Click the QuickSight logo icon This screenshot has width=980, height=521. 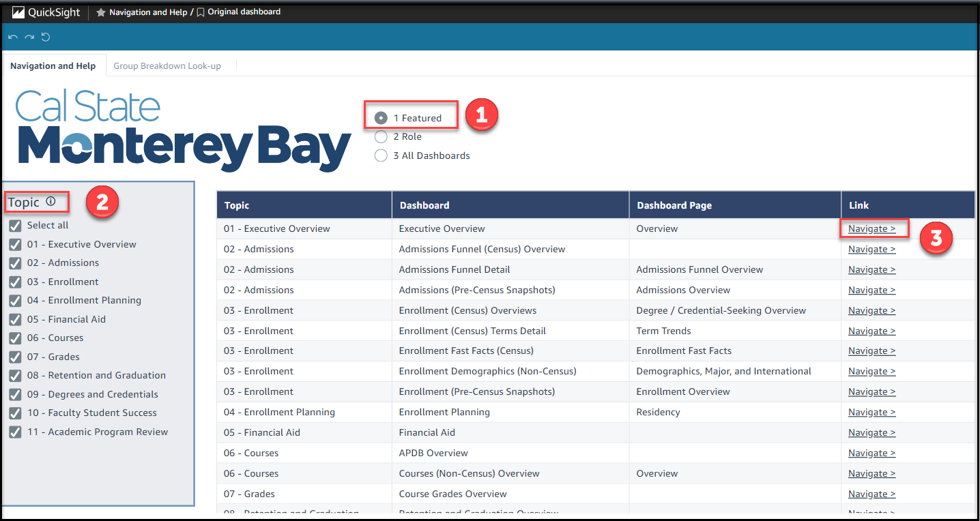18,12
